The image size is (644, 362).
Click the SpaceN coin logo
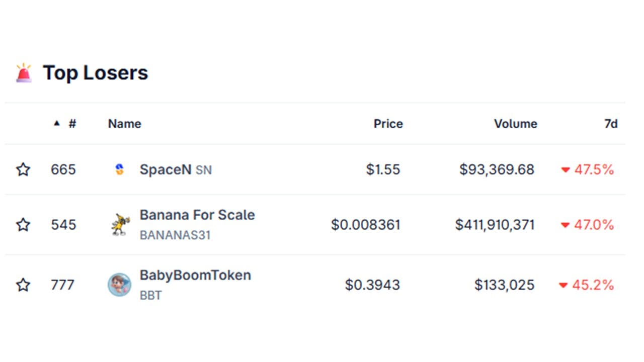pos(119,169)
